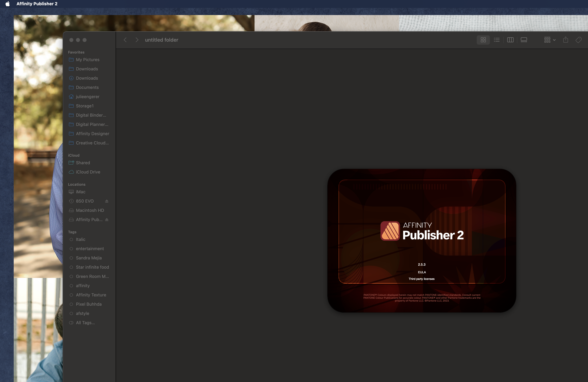Switch Finder to icon view
This screenshot has width=588, height=382.
coord(483,40)
